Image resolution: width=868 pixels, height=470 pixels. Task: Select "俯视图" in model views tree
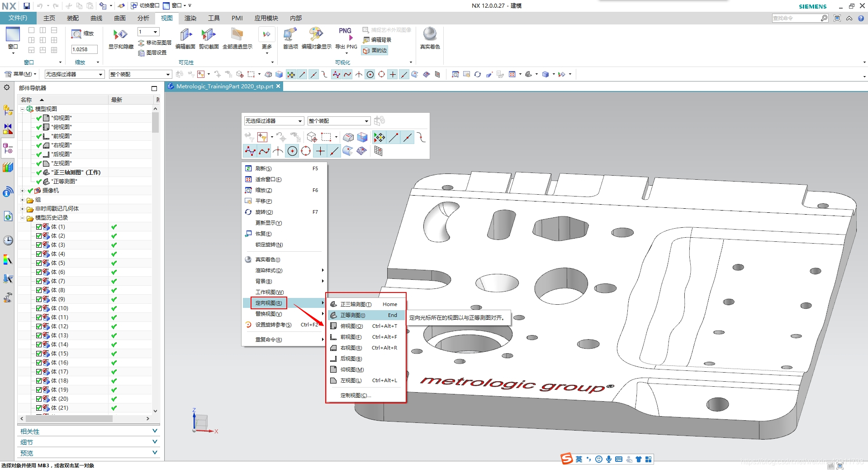61,127
